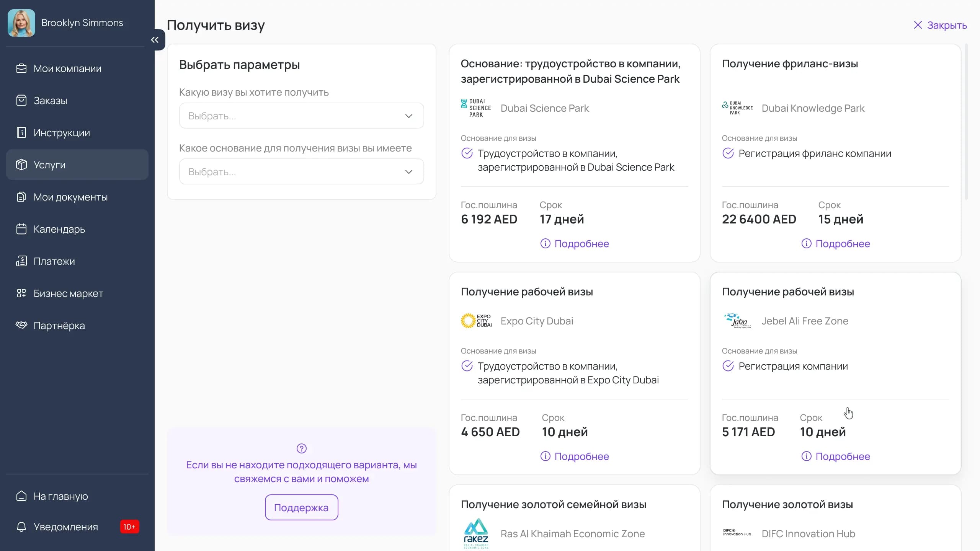The image size is (980, 551).
Task: Close the visa page via Закрыть
Action: tap(940, 25)
